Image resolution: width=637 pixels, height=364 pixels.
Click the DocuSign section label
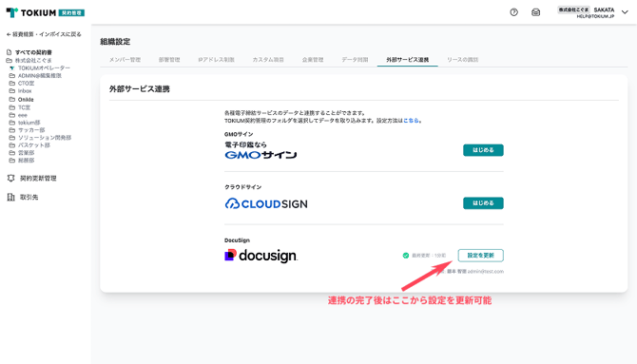pyautogui.click(x=237, y=240)
